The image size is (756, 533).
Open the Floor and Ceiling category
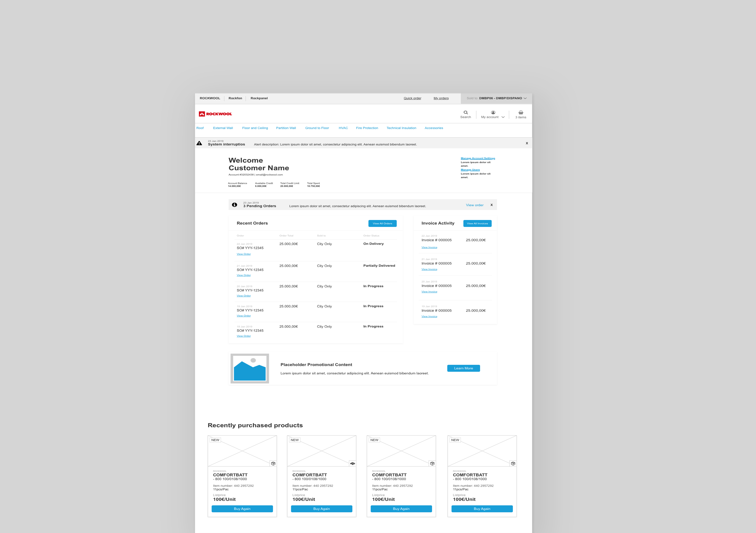(x=255, y=128)
